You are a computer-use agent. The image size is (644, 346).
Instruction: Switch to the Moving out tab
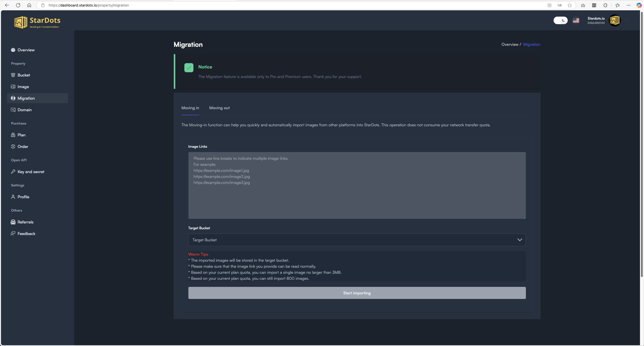click(219, 108)
